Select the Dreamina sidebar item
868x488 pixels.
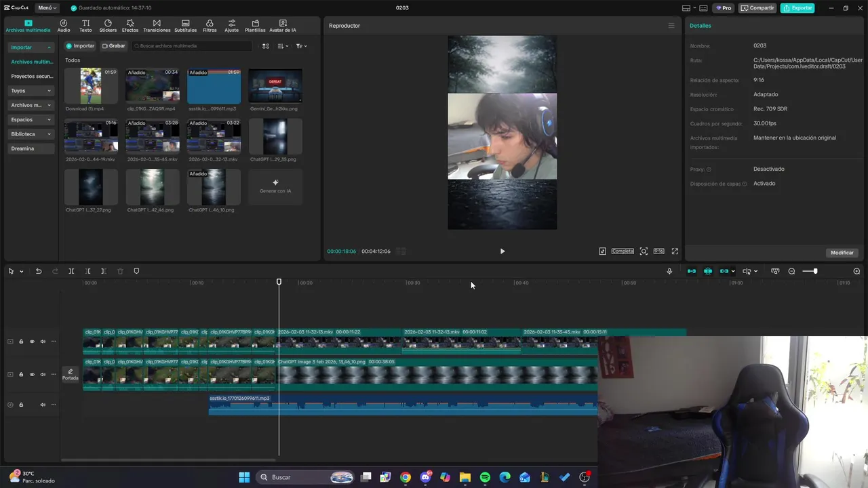[31, 148]
